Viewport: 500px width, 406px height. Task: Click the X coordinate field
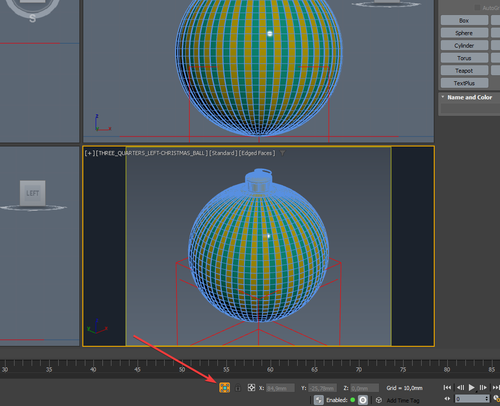click(280, 388)
